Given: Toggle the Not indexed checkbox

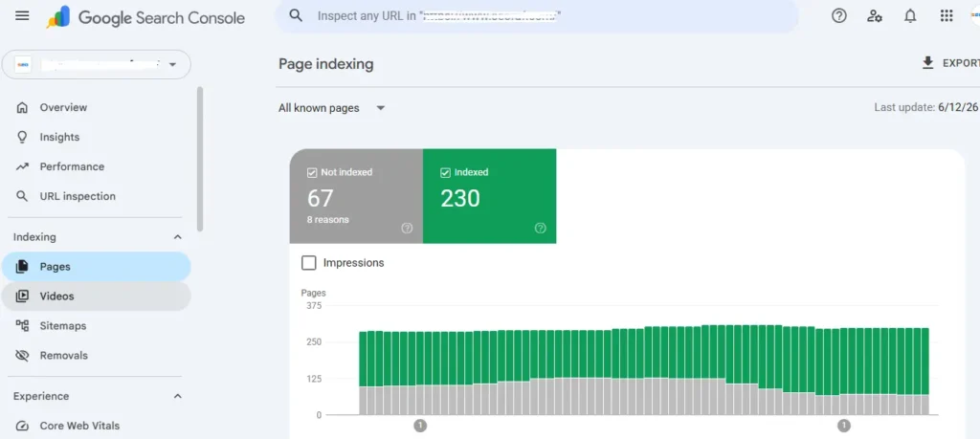Looking at the screenshot, I should tap(312, 172).
